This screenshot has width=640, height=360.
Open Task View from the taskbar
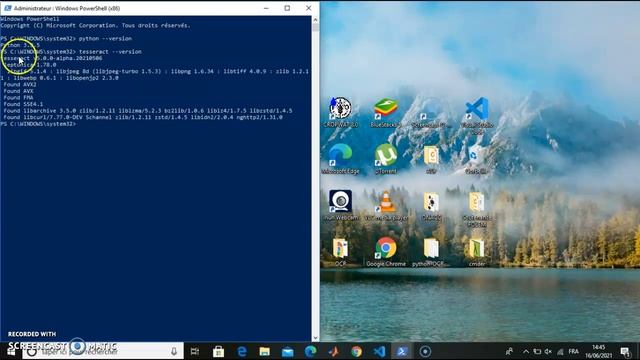[195, 351]
